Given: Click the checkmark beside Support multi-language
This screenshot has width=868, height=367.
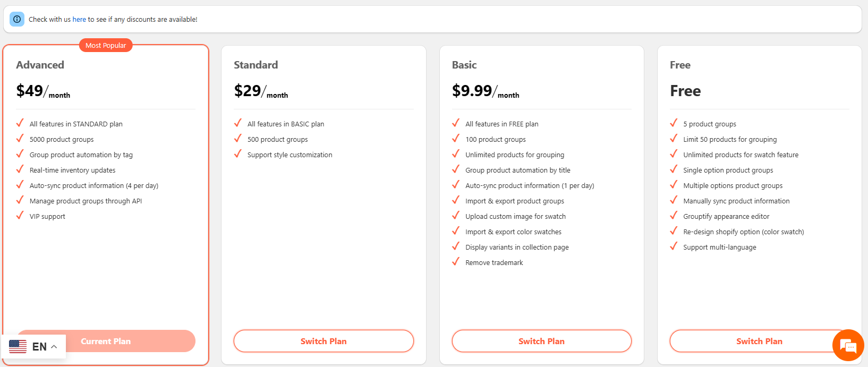Looking at the screenshot, I should (x=674, y=246).
